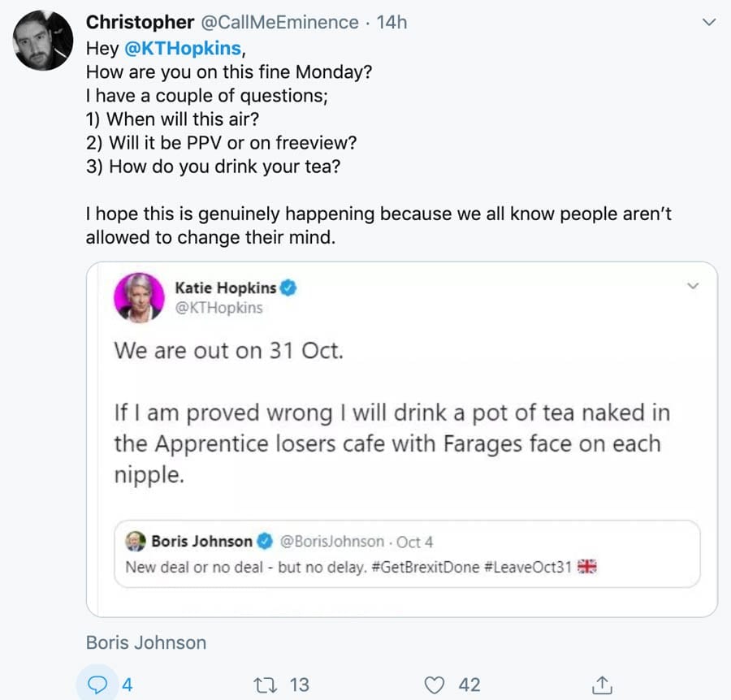Like the tweet with the heart icon
Image resolution: width=731 pixels, height=700 pixels.
pyautogui.click(x=436, y=685)
